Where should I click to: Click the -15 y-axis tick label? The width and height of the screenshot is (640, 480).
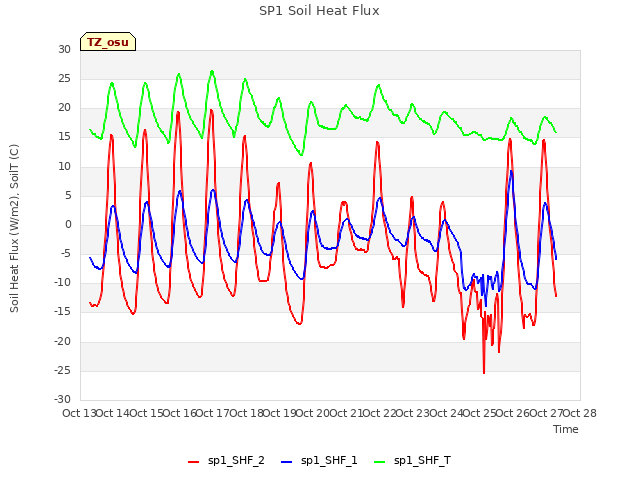(x=62, y=312)
